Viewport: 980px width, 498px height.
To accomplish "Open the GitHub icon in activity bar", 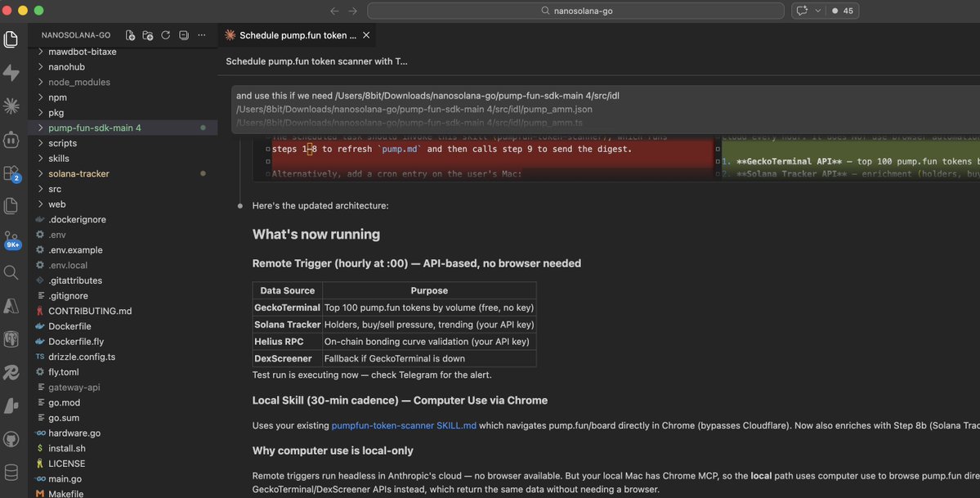I will pyautogui.click(x=11, y=439).
